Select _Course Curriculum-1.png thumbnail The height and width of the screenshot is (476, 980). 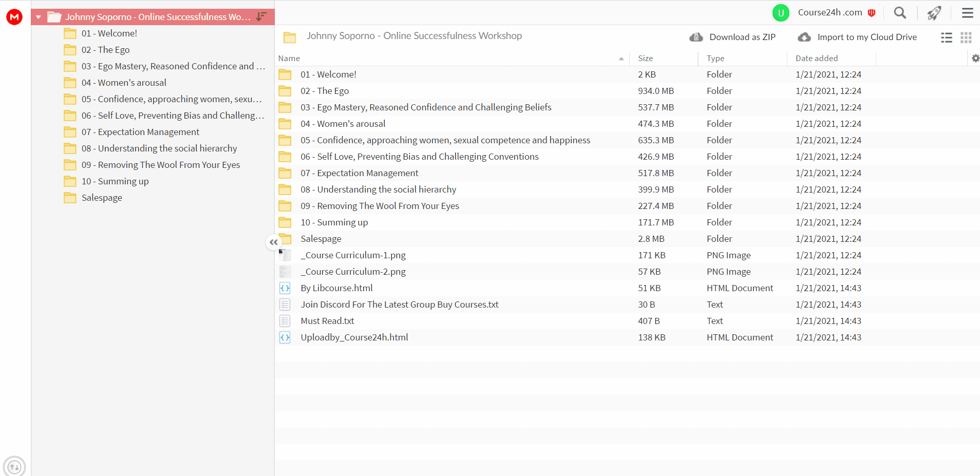tap(285, 255)
